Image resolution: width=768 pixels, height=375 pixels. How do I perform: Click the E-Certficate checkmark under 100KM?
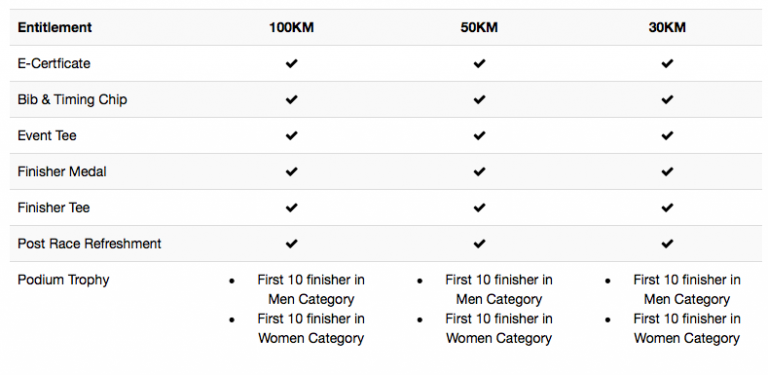(x=291, y=64)
